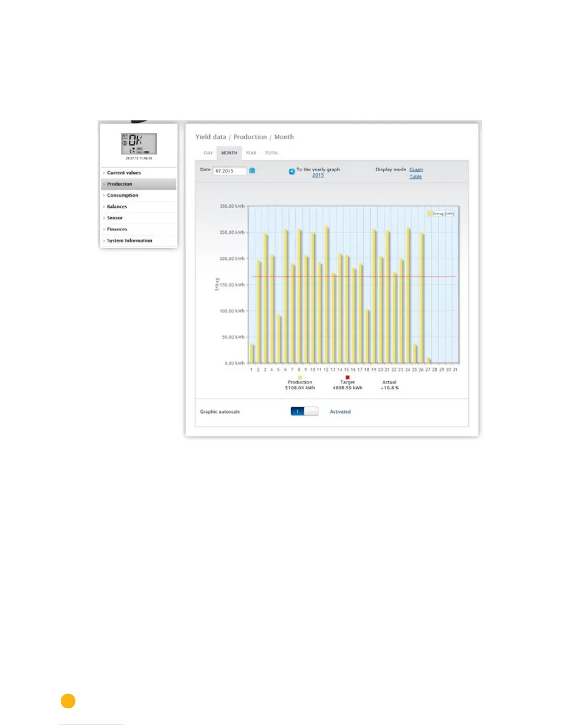
Task: Click the Date field showing 07.2015
Action: click(x=230, y=171)
